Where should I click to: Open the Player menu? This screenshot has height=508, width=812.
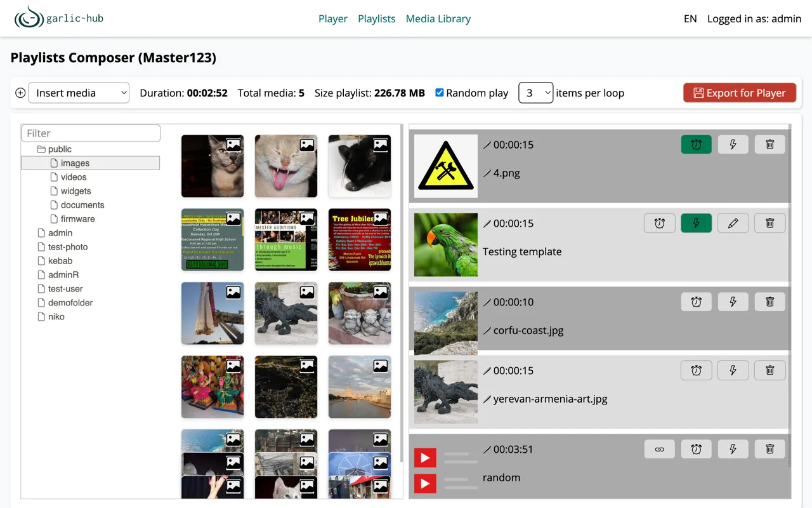tap(333, 19)
